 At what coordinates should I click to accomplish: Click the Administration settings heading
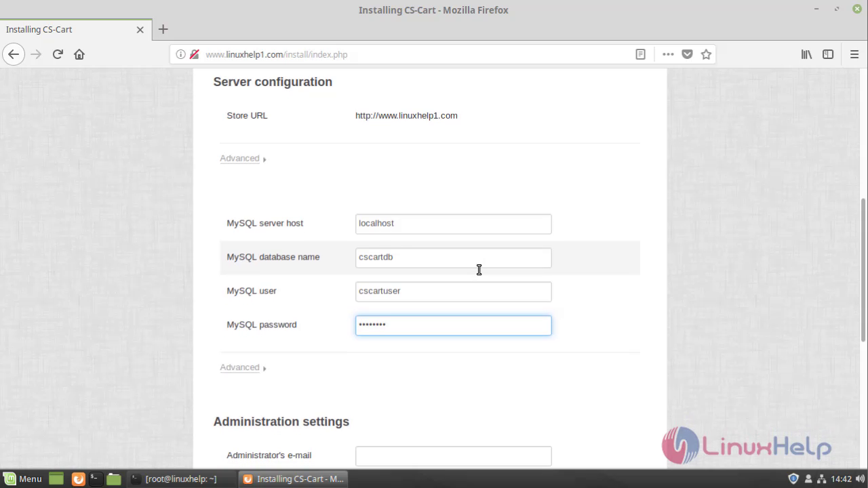click(x=281, y=422)
